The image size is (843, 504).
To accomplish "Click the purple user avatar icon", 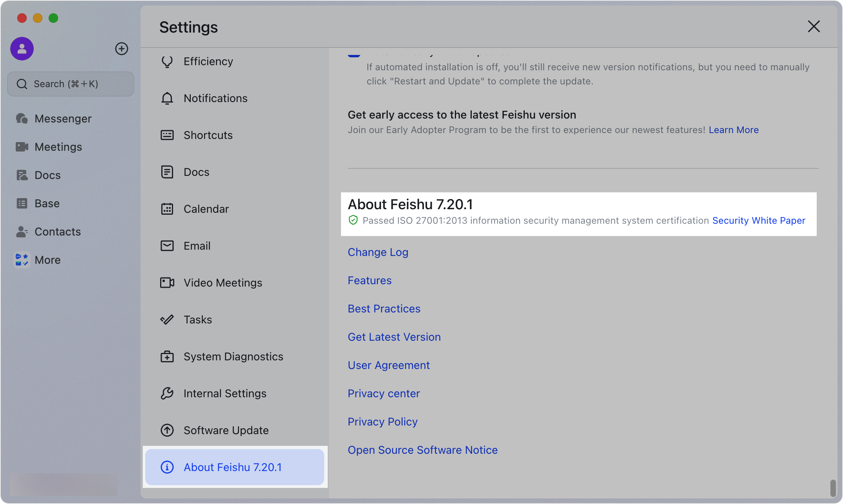I will pos(22,49).
